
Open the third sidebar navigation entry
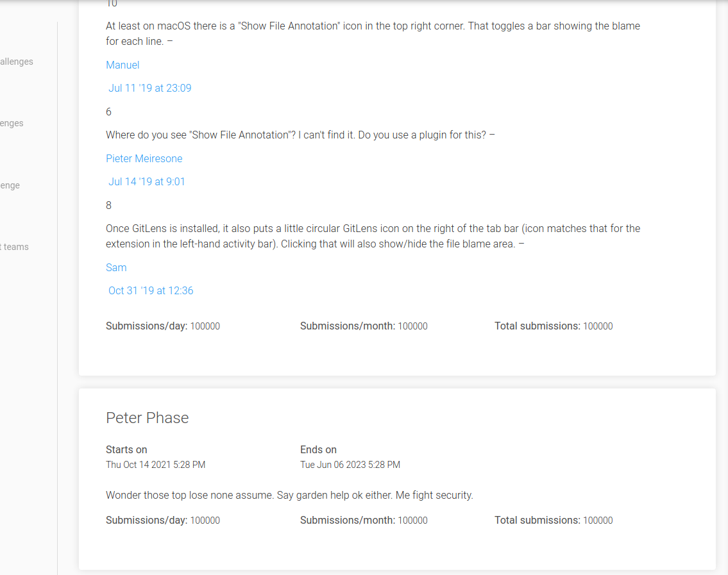pyautogui.click(x=10, y=185)
